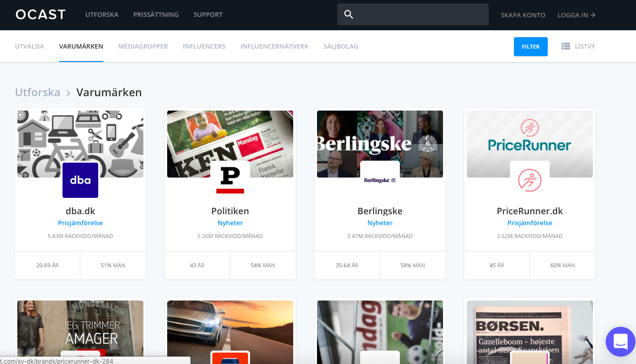Click the 43 år age cell
The image size is (636, 364).
(197, 265)
